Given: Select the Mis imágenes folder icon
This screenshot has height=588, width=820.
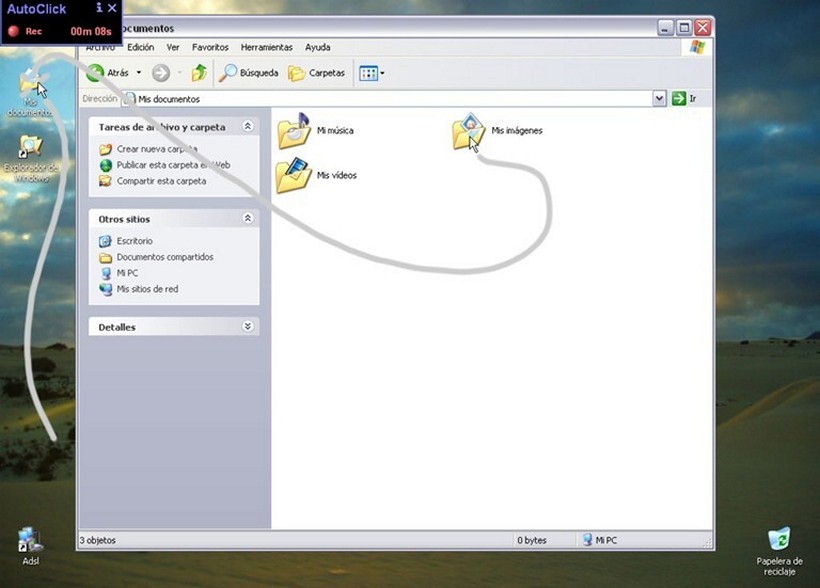Looking at the screenshot, I should pyautogui.click(x=469, y=131).
